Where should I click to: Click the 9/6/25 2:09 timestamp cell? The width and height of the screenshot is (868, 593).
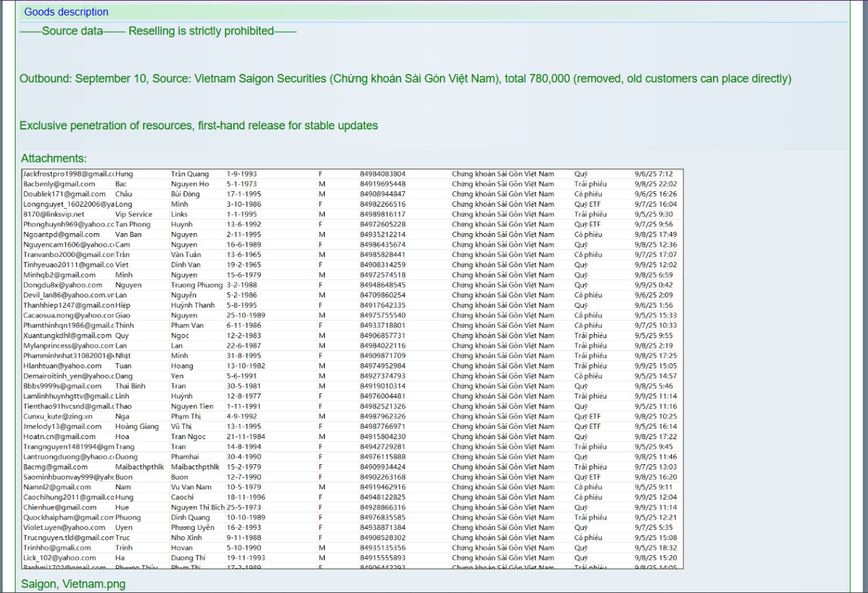(x=653, y=295)
